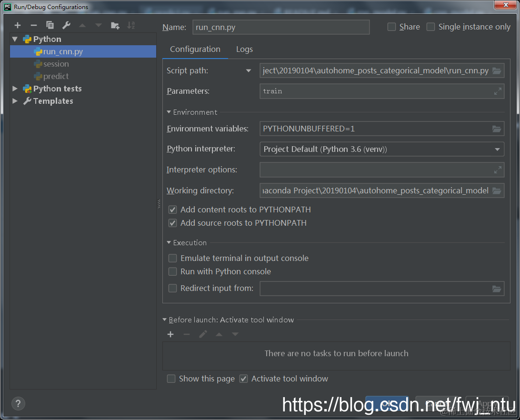Screen dimensions: 520x420
Task: Collapse the Before launch section
Action: point(164,320)
